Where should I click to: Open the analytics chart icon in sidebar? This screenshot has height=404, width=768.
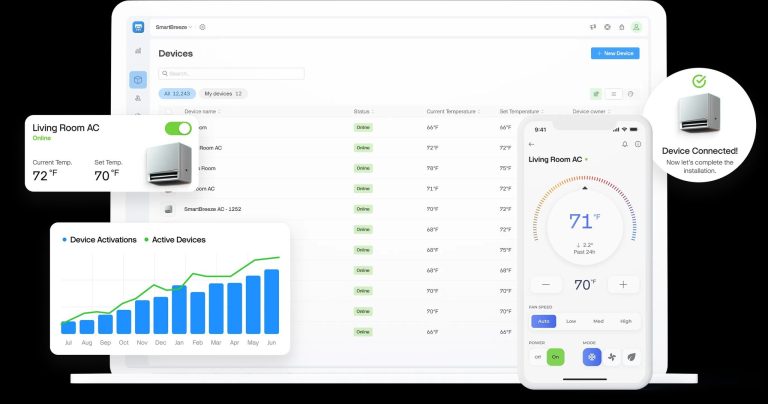pyautogui.click(x=138, y=51)
